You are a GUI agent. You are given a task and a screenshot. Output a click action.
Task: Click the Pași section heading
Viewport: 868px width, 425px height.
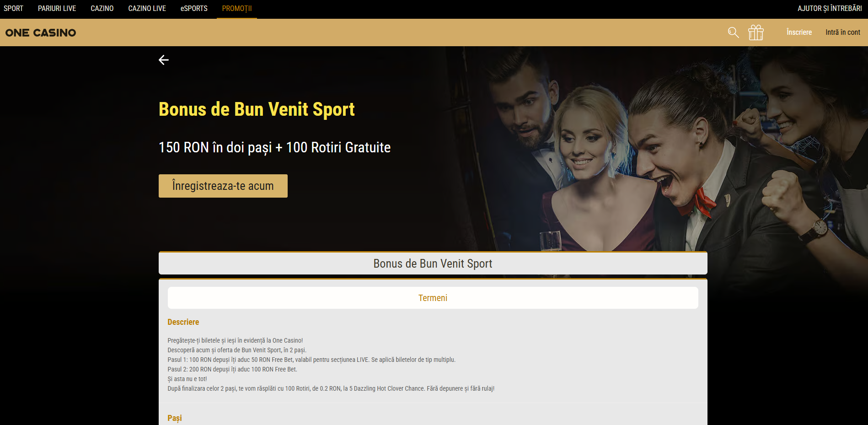tap(175, 418)
